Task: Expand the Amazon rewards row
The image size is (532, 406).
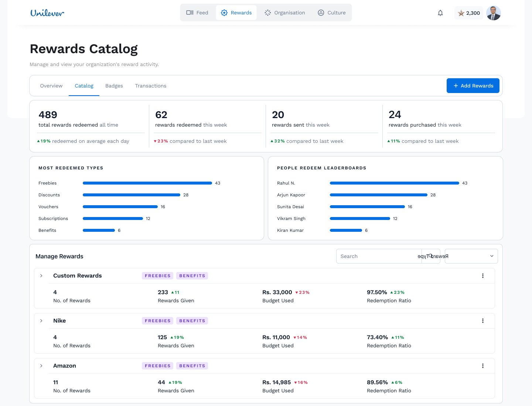Action: coord(41,366)
